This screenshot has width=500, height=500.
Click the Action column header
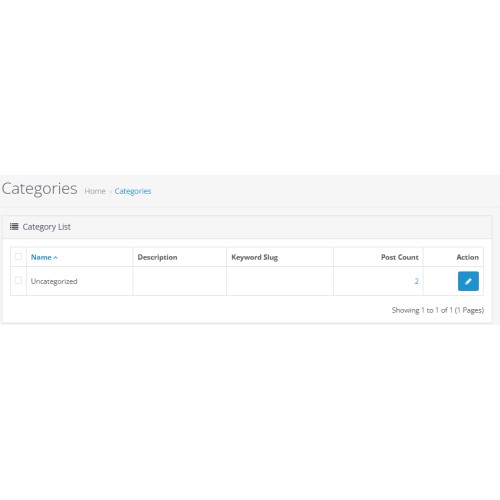[467, 257]
